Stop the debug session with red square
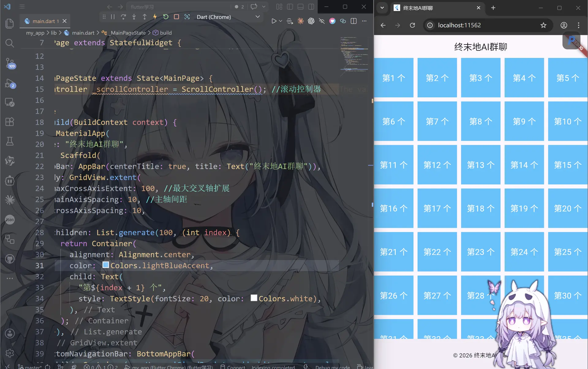 176,17
